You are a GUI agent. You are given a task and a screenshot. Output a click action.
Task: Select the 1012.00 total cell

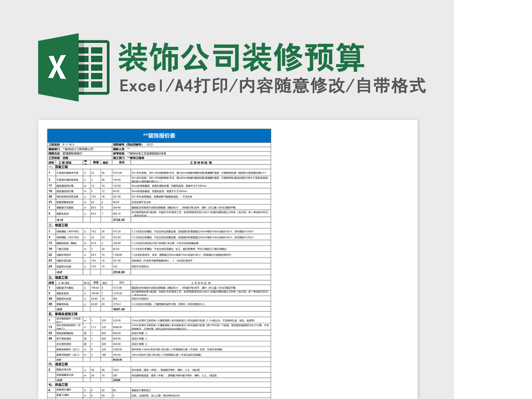pos(121,172)
